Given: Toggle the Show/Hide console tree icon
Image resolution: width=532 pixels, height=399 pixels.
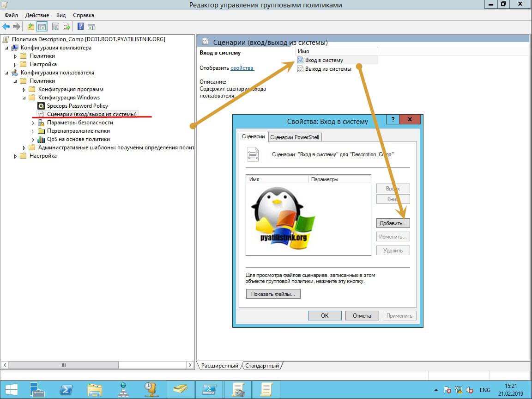Looking at the screenshot, I should click(42, 26).
